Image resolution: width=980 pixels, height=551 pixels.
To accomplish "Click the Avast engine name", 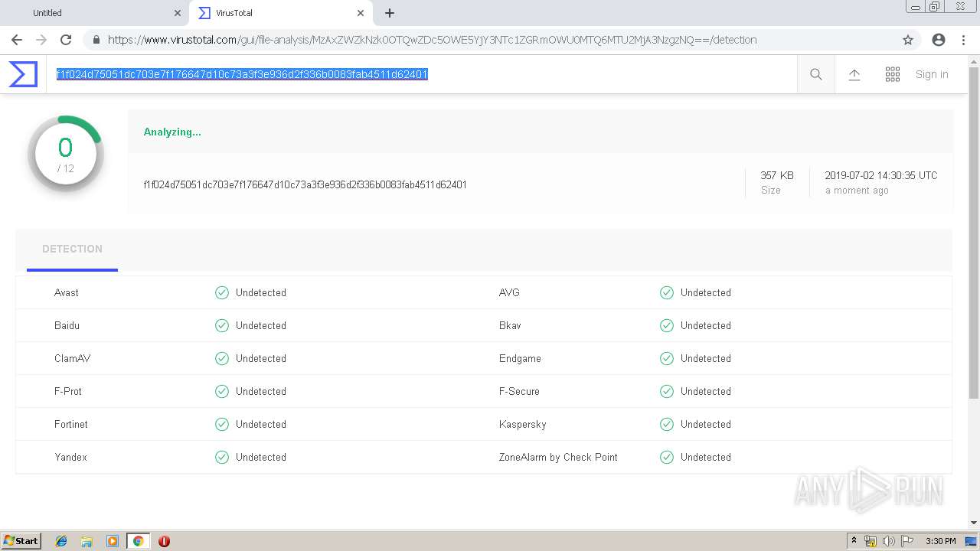I will (67, 292).
